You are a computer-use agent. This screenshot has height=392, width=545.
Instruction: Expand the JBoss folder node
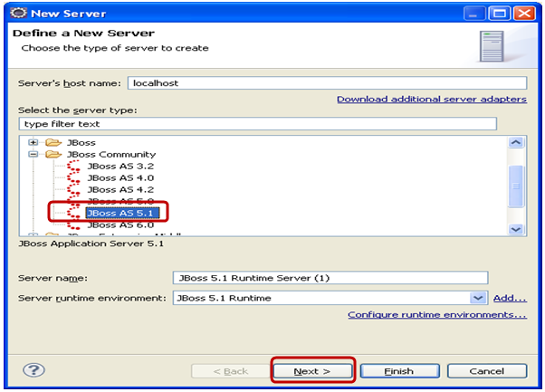tap(33, 142)
